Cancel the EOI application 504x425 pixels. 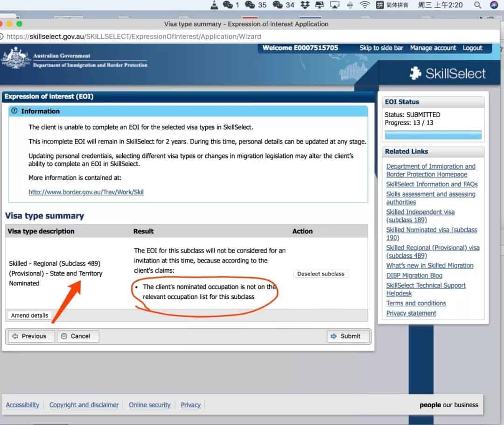(78, 336)
